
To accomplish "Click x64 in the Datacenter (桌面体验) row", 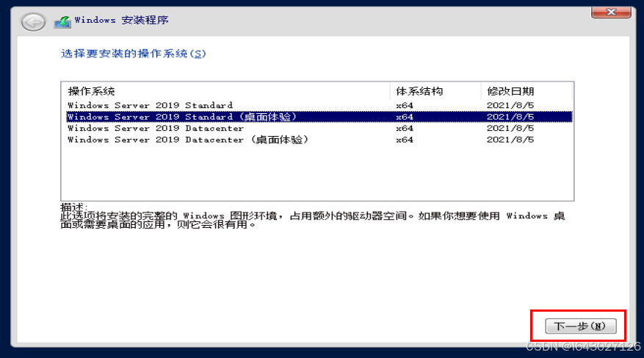I will pyautogui.click(x=405, y=140).
